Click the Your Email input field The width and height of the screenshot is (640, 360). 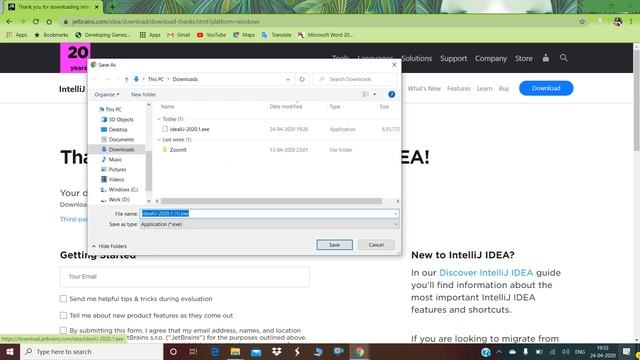(x=185, y=277)
